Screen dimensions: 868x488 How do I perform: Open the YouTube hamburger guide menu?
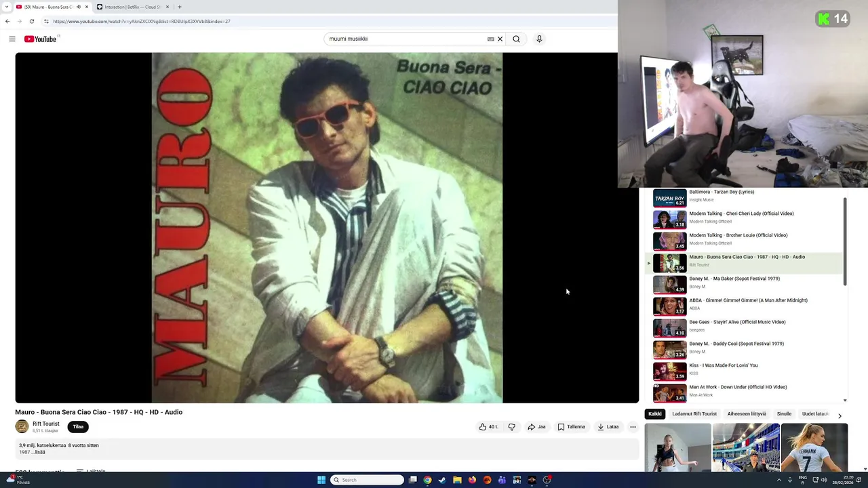(12, 39)
